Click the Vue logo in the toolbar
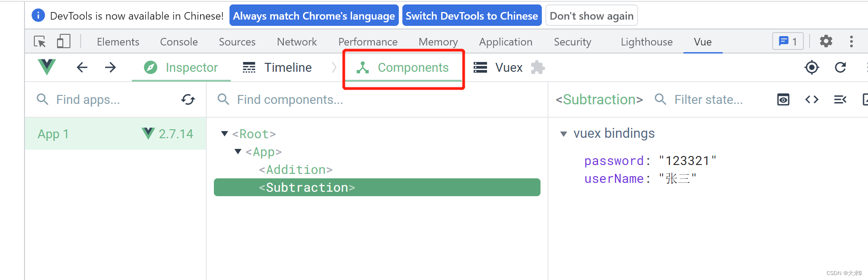This screenshot has height=280, width=868. 47,67
